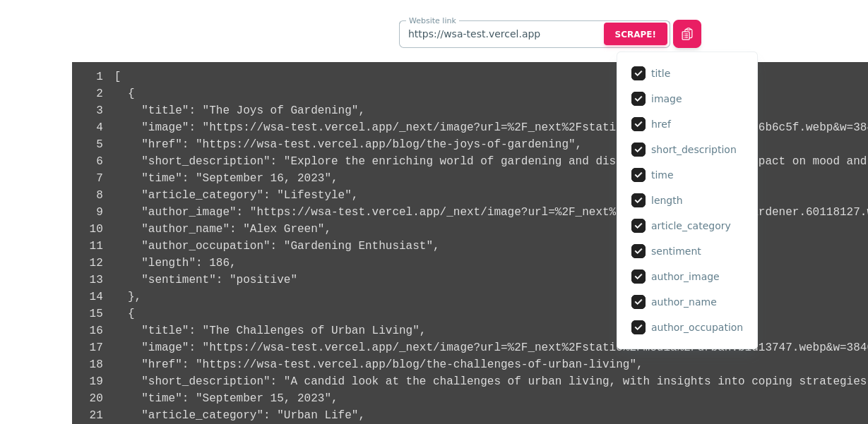Disable the href checkbox
Screen dimensions: 868x424
pos(638,124)
